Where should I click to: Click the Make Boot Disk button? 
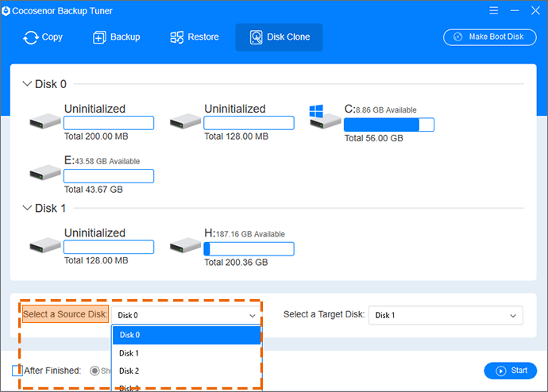click(x=490, y=37)
